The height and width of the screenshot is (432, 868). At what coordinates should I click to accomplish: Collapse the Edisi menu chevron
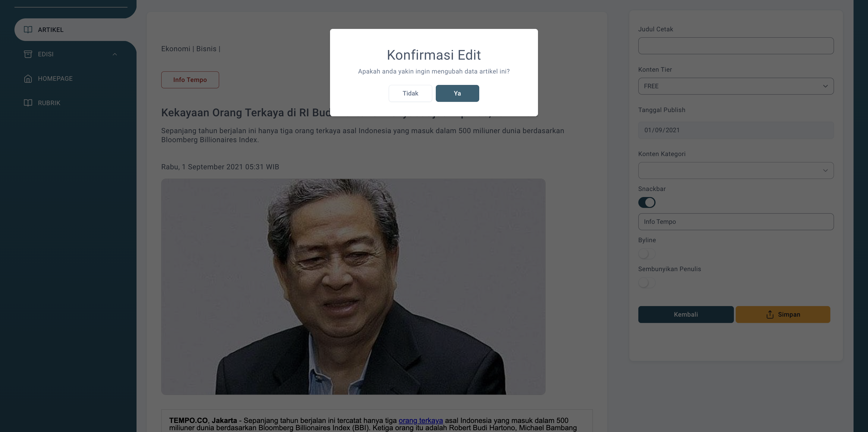click(x=115, y=54)
